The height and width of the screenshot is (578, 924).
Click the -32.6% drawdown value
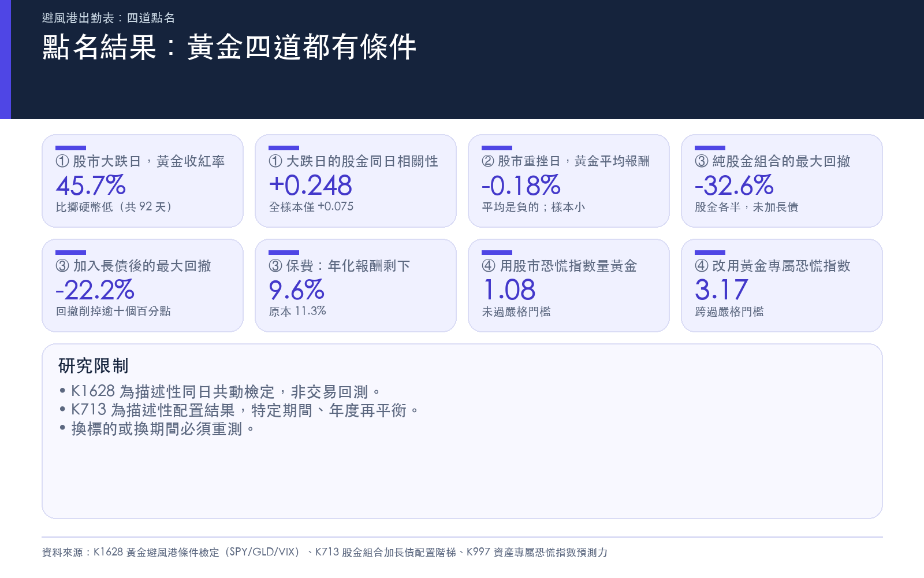(734, 186)
